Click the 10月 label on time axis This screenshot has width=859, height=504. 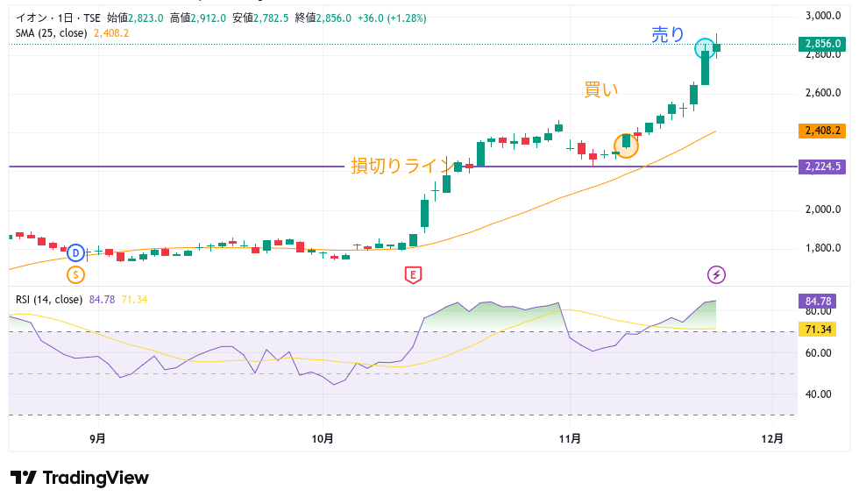click(323, 438)
